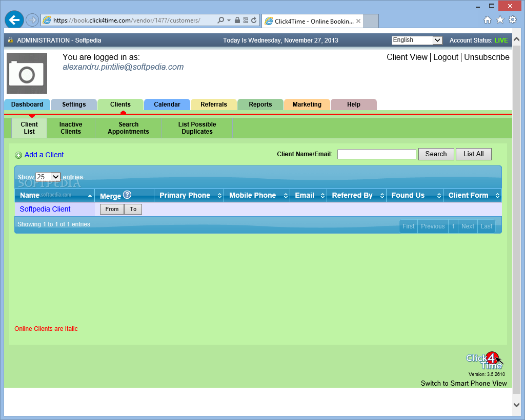Open the Inactive Clients sub-tab
The width and height of the screenshot is (525, 420).
71,128
